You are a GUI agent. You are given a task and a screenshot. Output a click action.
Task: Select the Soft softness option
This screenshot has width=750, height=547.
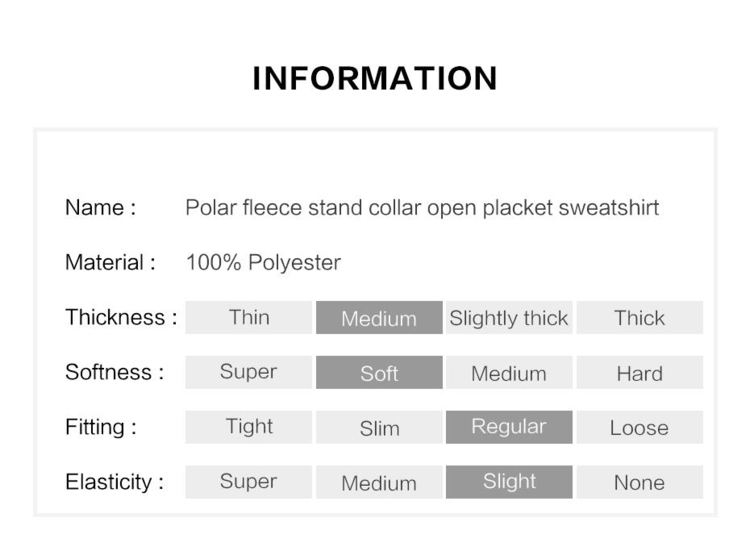point(379,372)
